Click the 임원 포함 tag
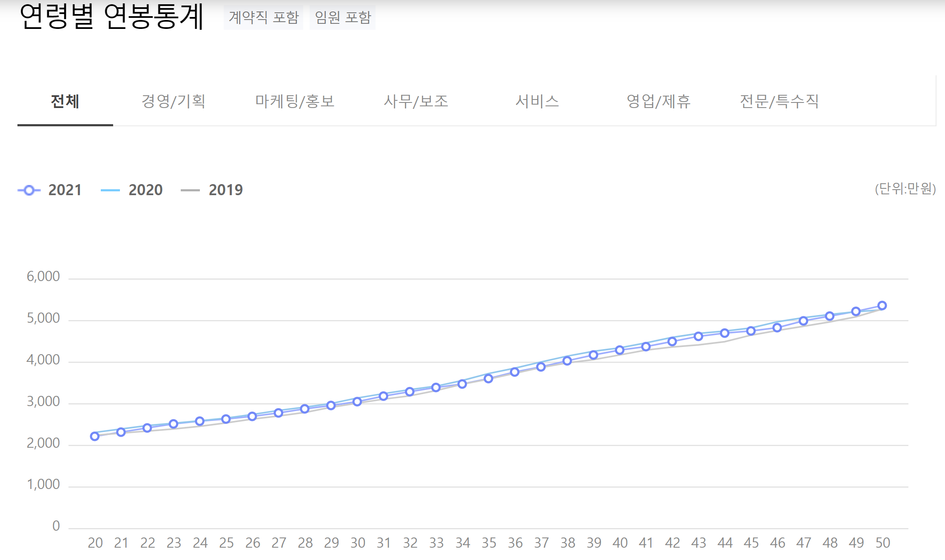The width and height of the screenshot is (945, 560). tap(343, 17)
